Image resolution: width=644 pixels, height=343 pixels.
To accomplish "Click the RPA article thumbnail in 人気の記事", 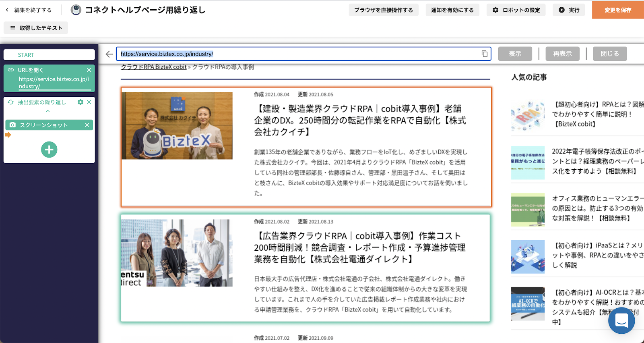I will click(x=528, y=116).
